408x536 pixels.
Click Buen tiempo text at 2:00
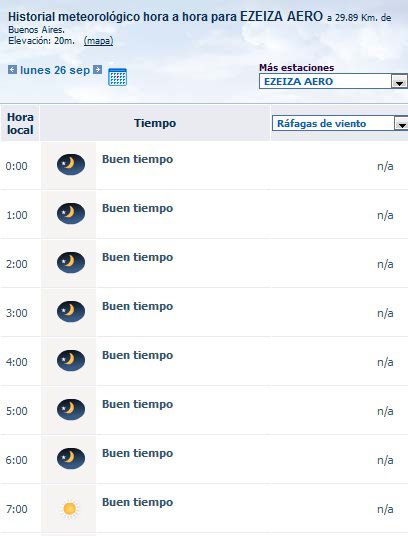(137, 257)
